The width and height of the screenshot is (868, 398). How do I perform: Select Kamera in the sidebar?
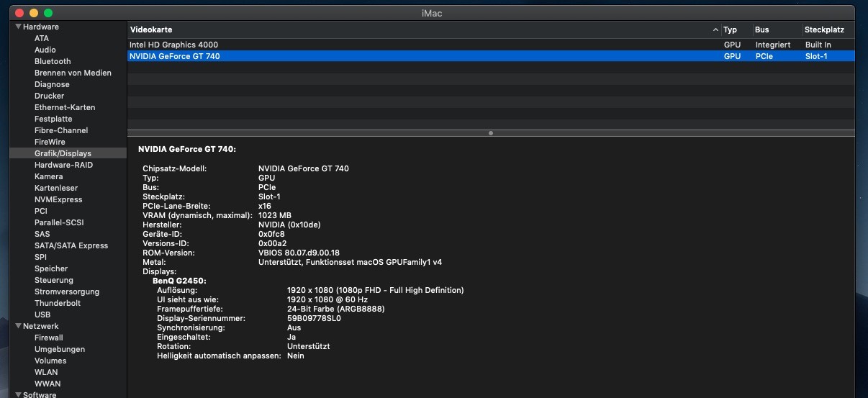(48, 176)
